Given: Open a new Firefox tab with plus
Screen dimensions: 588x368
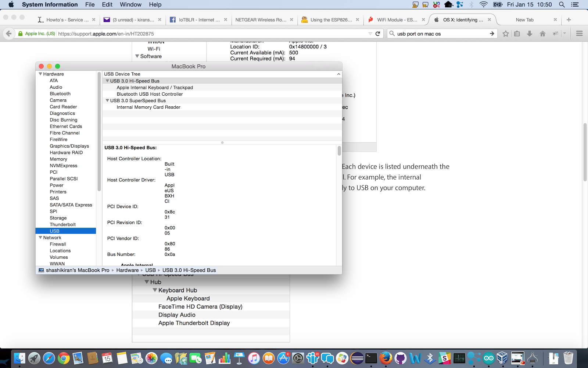Looking at the screenshot, I should 569,20.
